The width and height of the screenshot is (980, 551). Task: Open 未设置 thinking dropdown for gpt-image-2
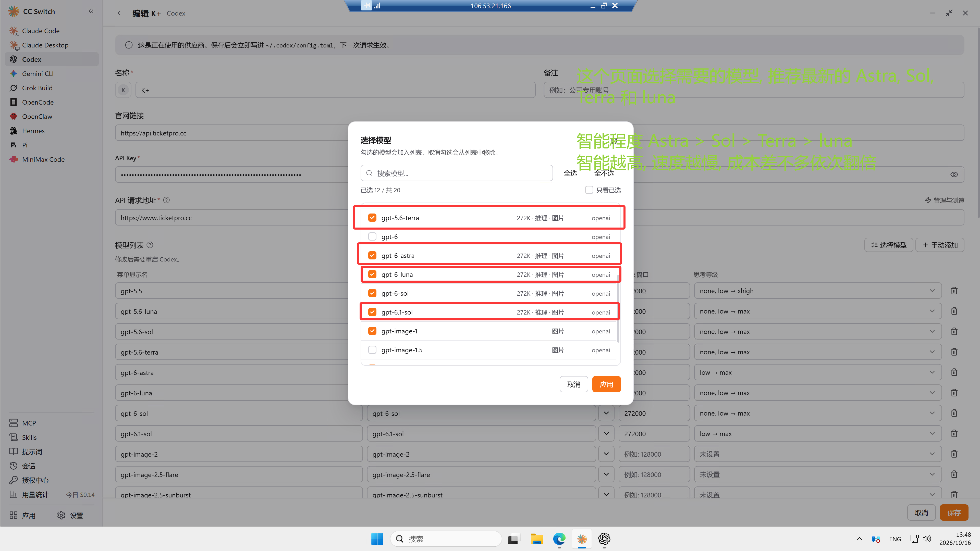click(x=817, y=454)
